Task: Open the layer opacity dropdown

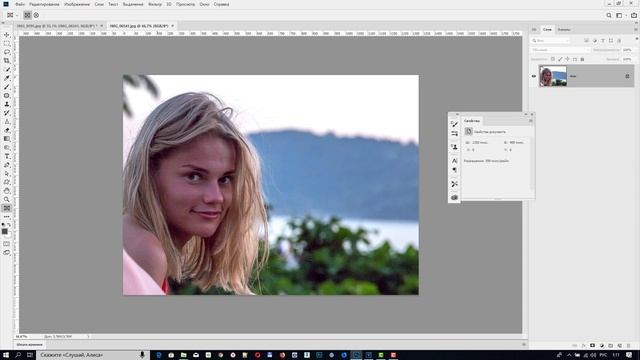Action: point(628,50)
